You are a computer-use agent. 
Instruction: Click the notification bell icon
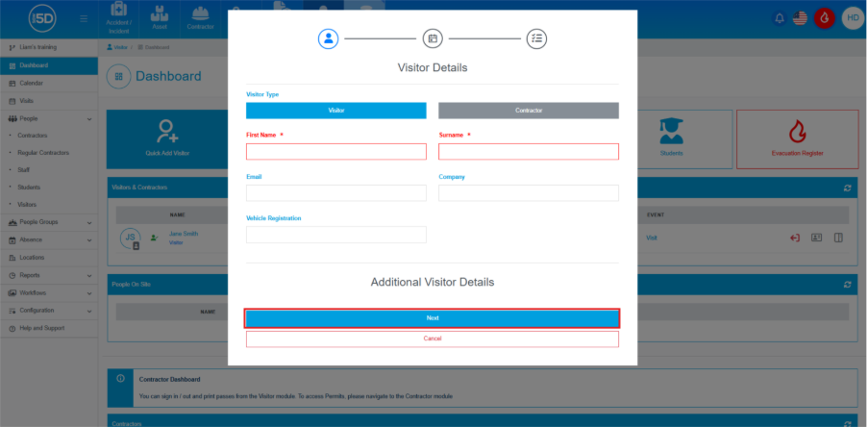(779, 18)
